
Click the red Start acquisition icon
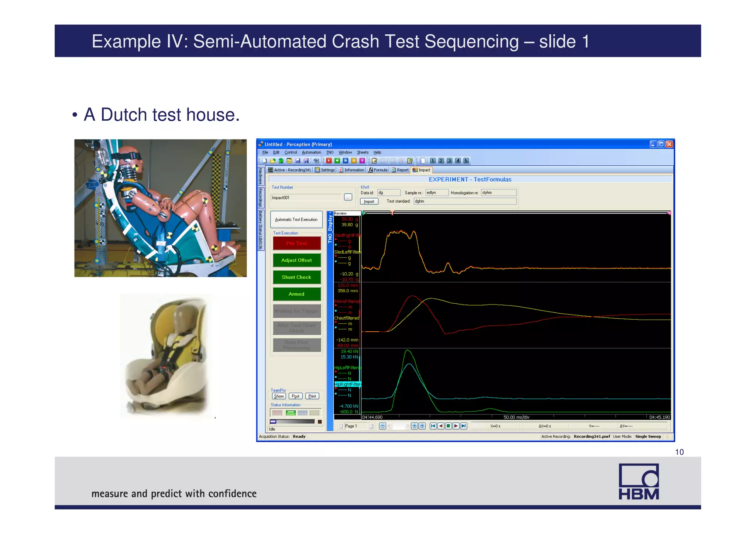(x=329, y=161)
